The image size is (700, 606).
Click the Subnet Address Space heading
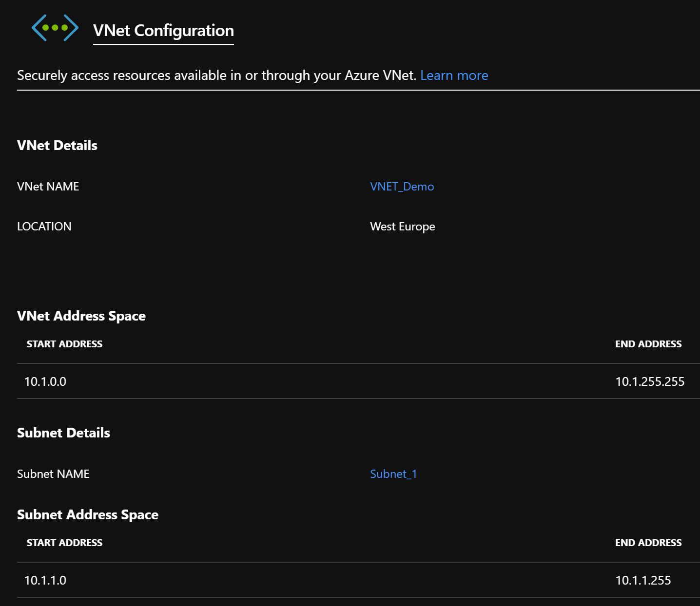tap(87, 515)
